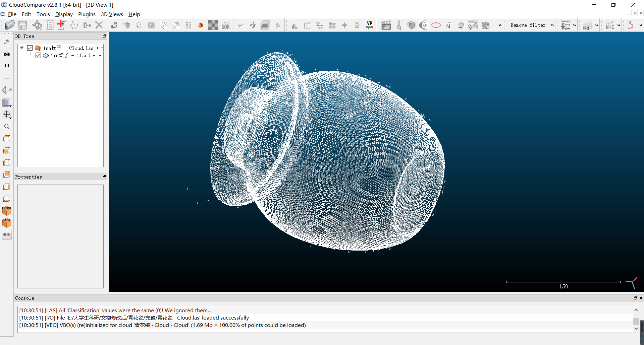Uncheck the '1mm坛子 - Cloud.las' folder checkbox
This screenshot has height=345, width=644.
[30, 48]
